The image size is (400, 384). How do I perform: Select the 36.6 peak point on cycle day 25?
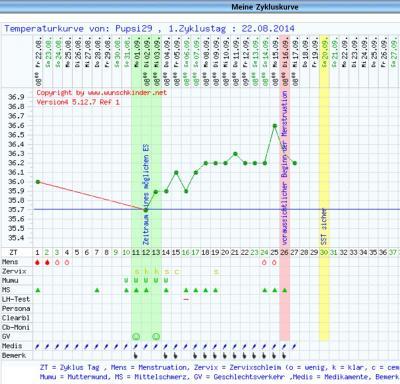tap(275, 126)
